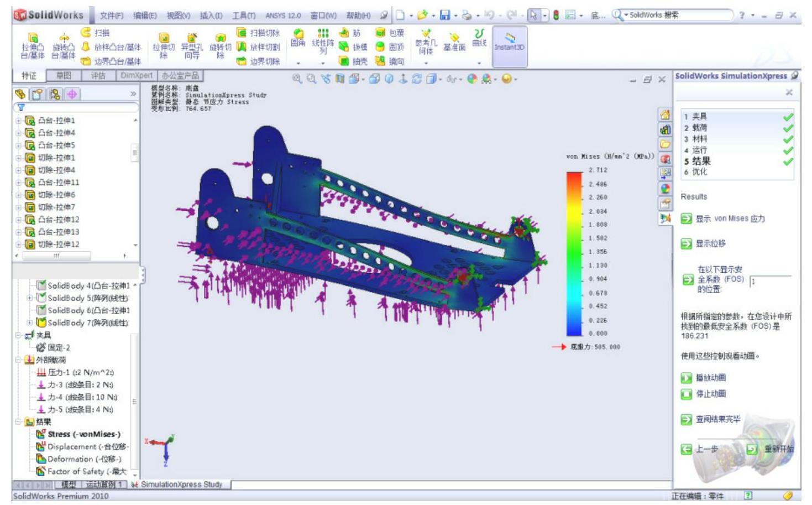Select the Shell (抽壳) tool
Screen dimensions: 812x505
pyautogui.click(x=352, y=61)
